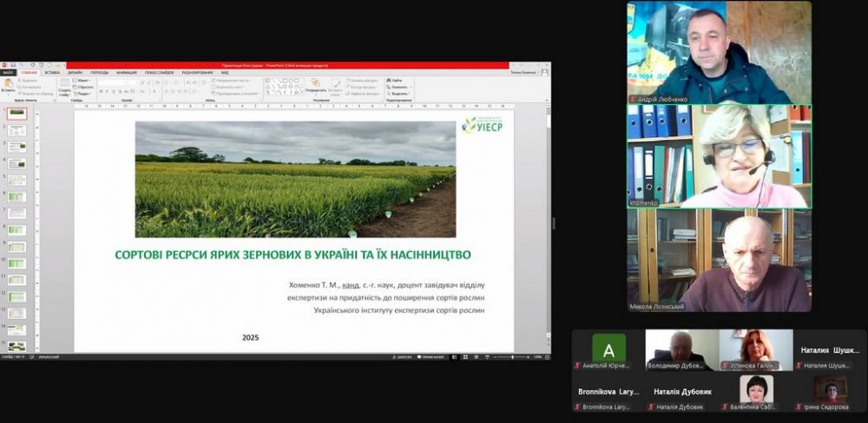This screenshot has height=423, width=868.
Task: Select participant tile Анатолій Юрченко
Action: point(608,351)
